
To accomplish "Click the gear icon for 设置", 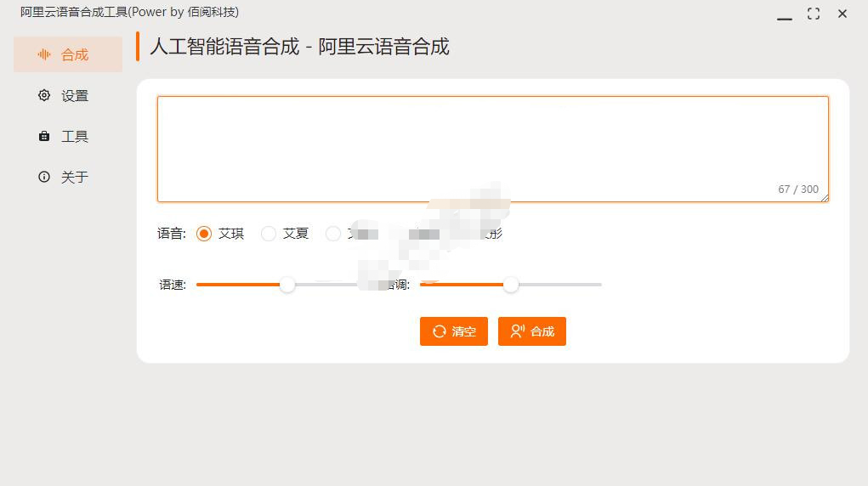I will click(44, 96).
